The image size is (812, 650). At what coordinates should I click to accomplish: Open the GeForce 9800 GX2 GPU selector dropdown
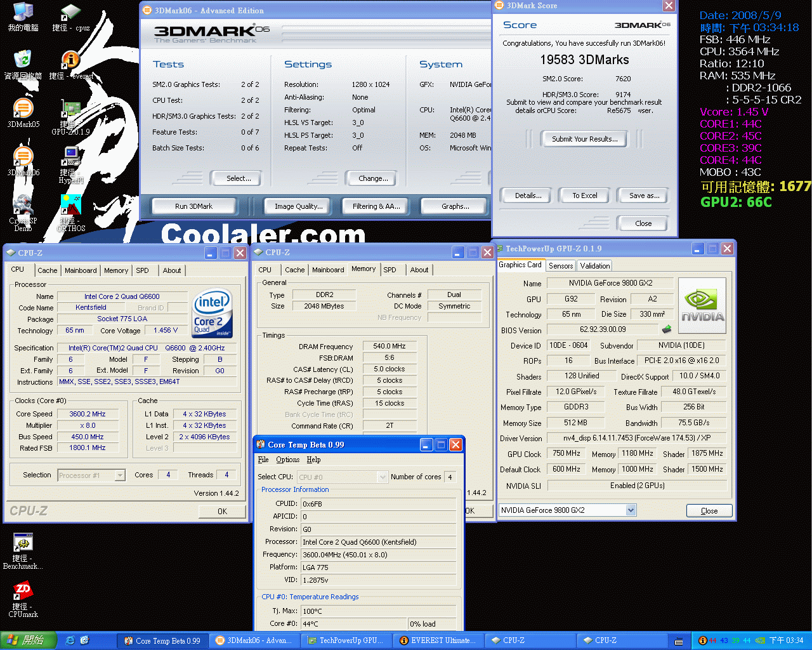(x=567, y=510)
